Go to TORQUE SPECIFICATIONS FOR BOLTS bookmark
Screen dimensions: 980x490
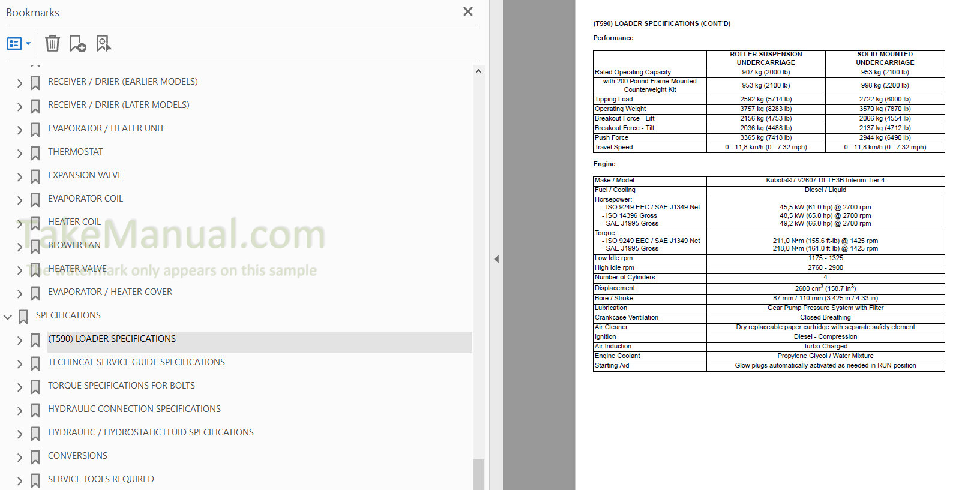coord(121,386)
